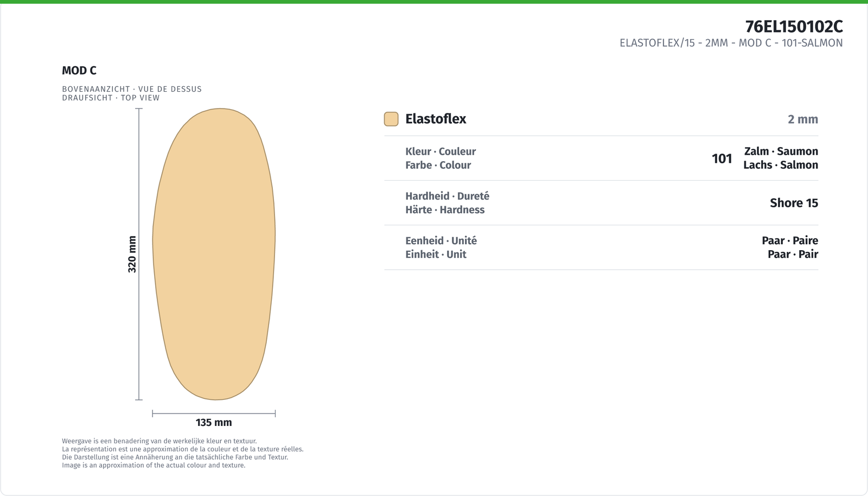868x496 pixels.
Task: Click the Shore 15 hardness value
Action: pyautogui.click(x=794, y=203)
